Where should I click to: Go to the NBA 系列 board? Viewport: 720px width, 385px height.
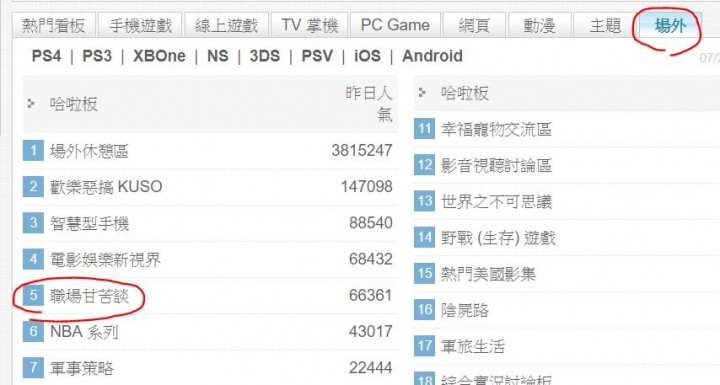84,332
